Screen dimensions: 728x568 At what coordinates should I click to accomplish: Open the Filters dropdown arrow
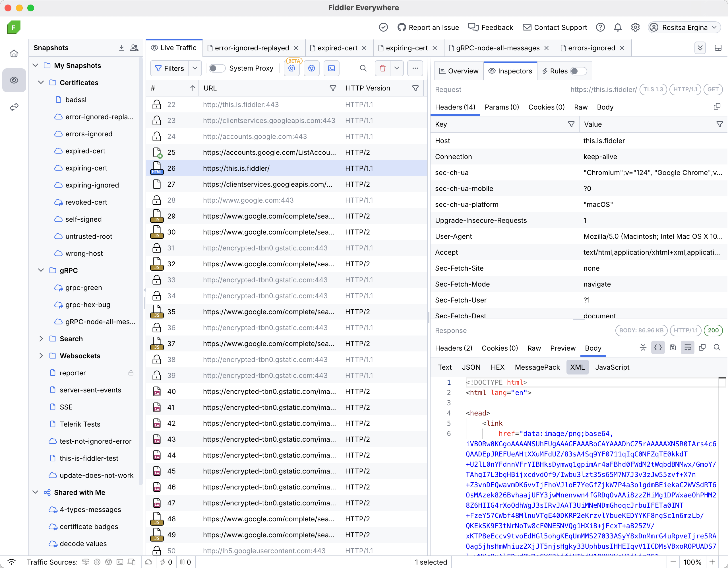click(195, 68)
